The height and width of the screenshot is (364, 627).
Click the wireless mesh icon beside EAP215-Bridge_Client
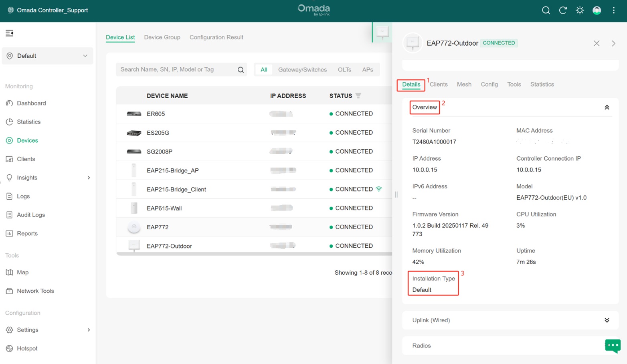click(x=379, y=189)
